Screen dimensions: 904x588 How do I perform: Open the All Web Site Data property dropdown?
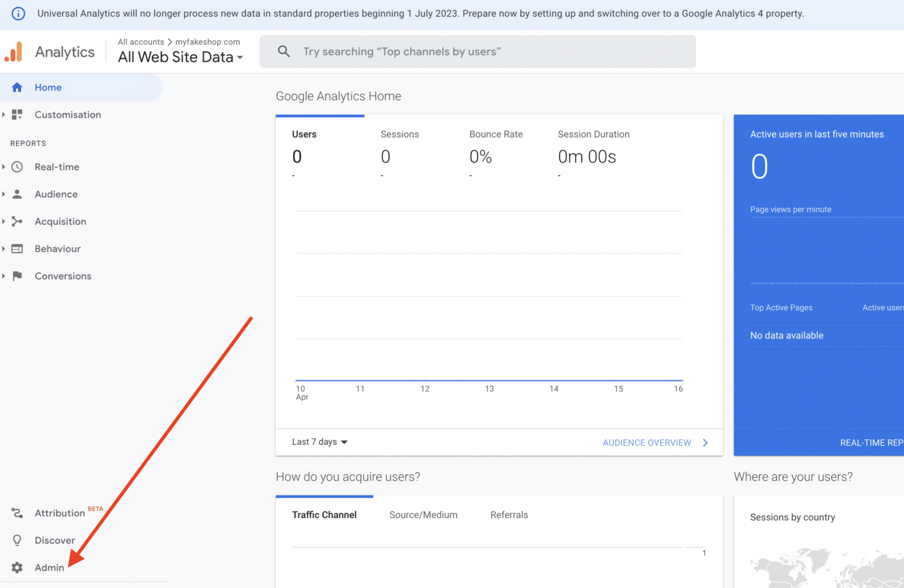179,57
